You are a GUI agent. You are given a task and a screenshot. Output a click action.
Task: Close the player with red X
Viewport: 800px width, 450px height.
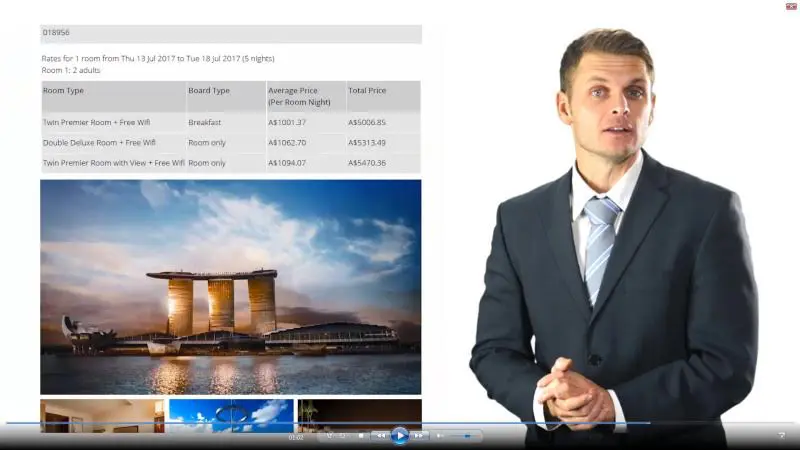click(791, 6)
